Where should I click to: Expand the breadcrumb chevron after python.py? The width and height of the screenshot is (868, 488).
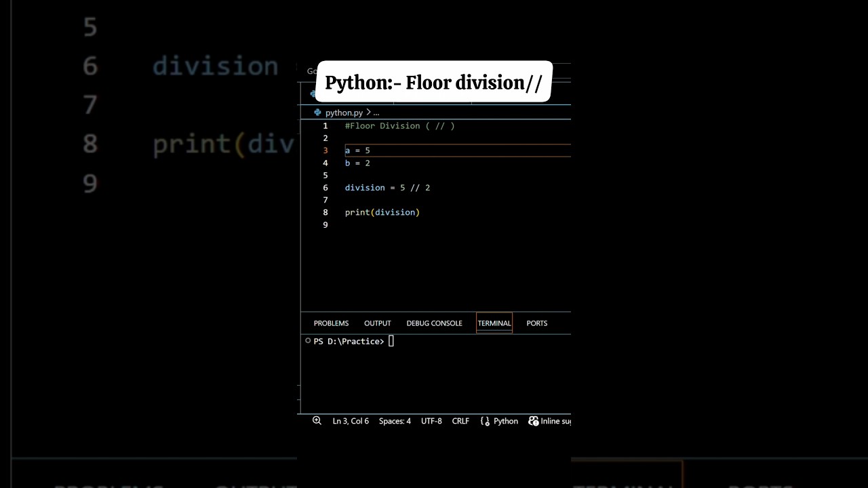pyautogui.click(x=368, y=113)
